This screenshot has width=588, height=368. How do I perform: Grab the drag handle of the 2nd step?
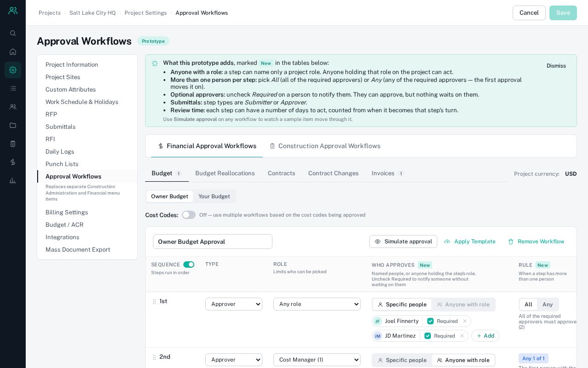(x=154, y=357)
